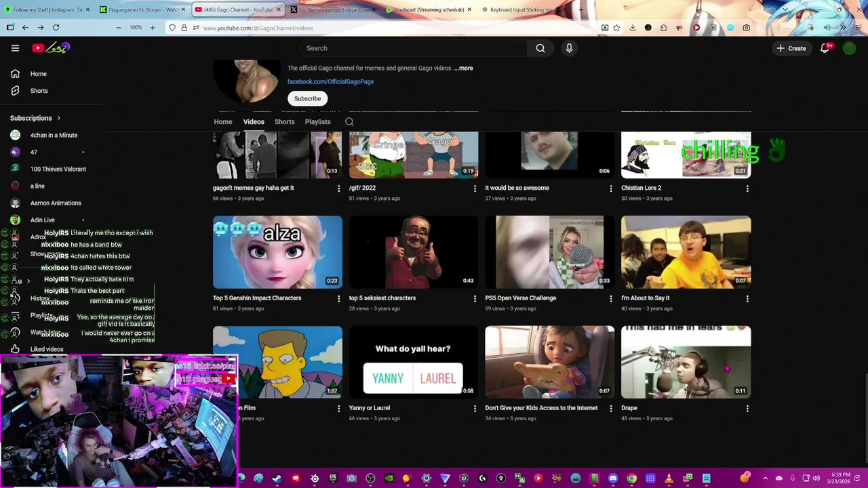The width and height of the screenshot is (868, 488).
Task: Expand the Subscriptions section chevron
Action: (58, 118)
